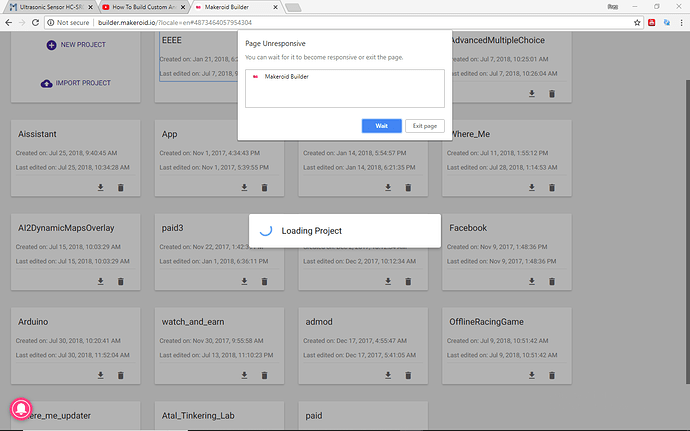Download the App project

[244, 188]
